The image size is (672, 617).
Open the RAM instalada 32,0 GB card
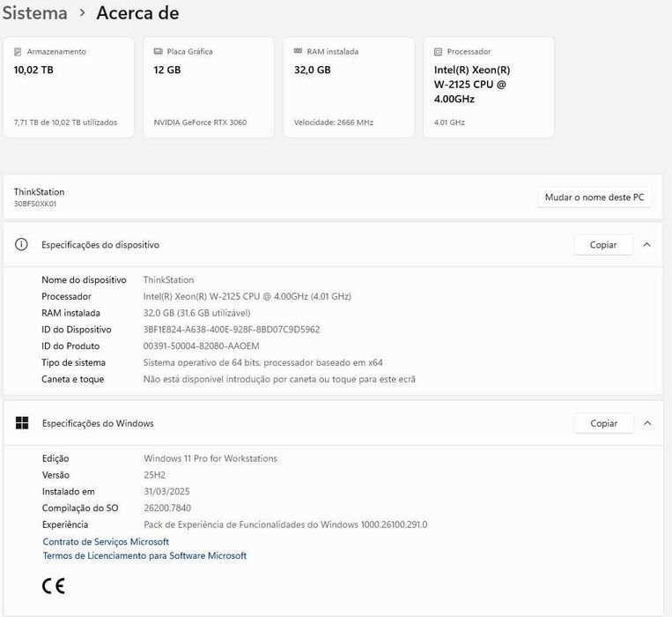(349, 87)
